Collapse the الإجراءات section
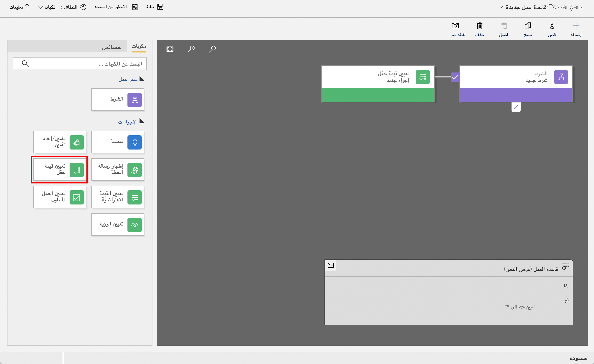594x364 pixels. click(142, 121)
